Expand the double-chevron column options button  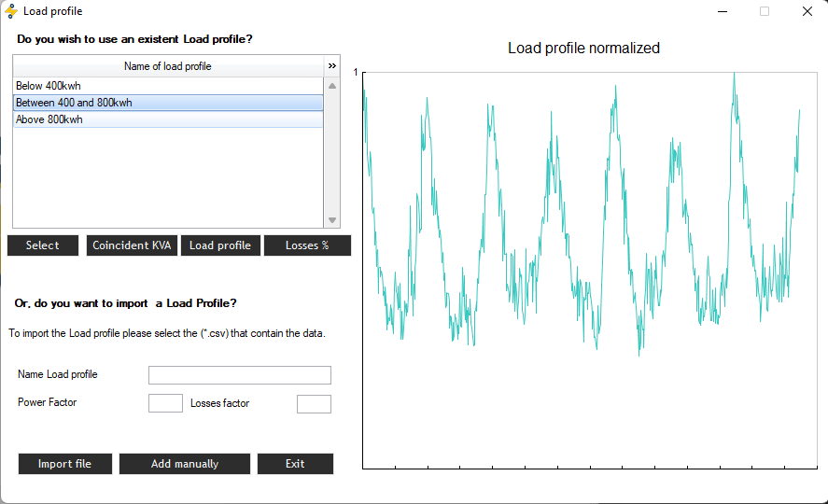tap(332, 66)
